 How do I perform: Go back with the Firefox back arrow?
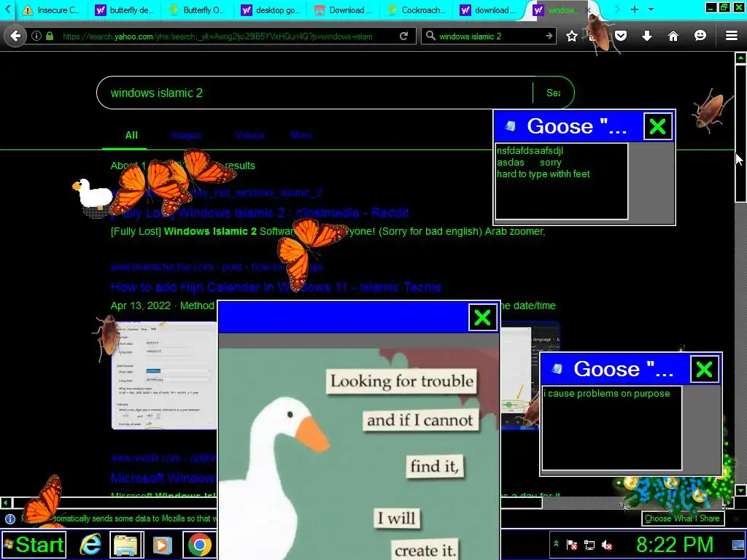click(15, 36)
